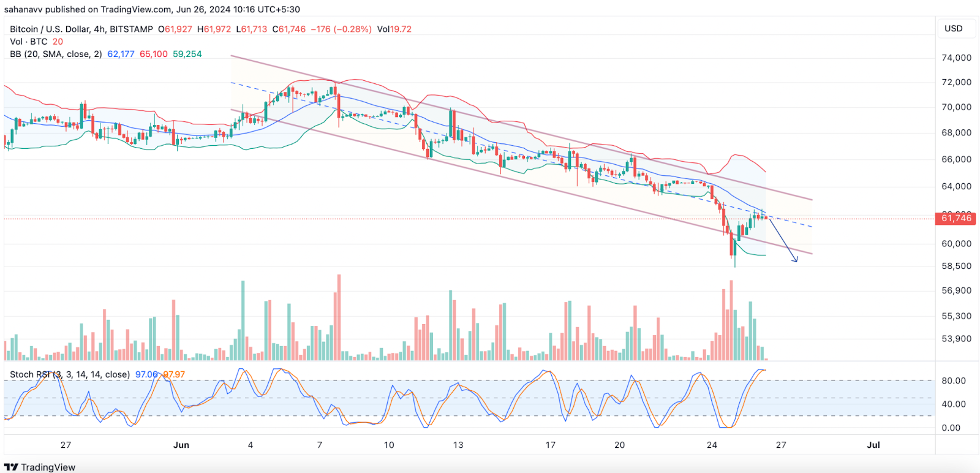Click the 17 date on time axis
Viewport: 980px width, 473px height.
coord(551,445)
